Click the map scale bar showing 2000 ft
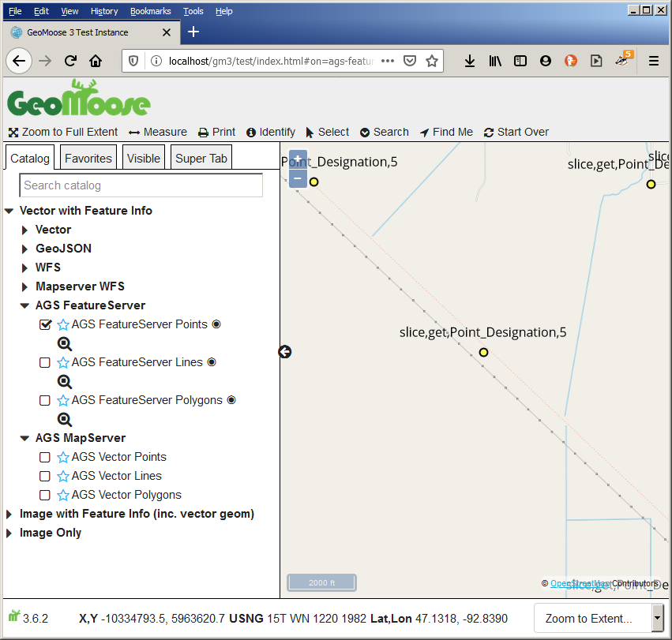Image resolution: width=672 pixels, height=640 pixels. coord(321,582)
